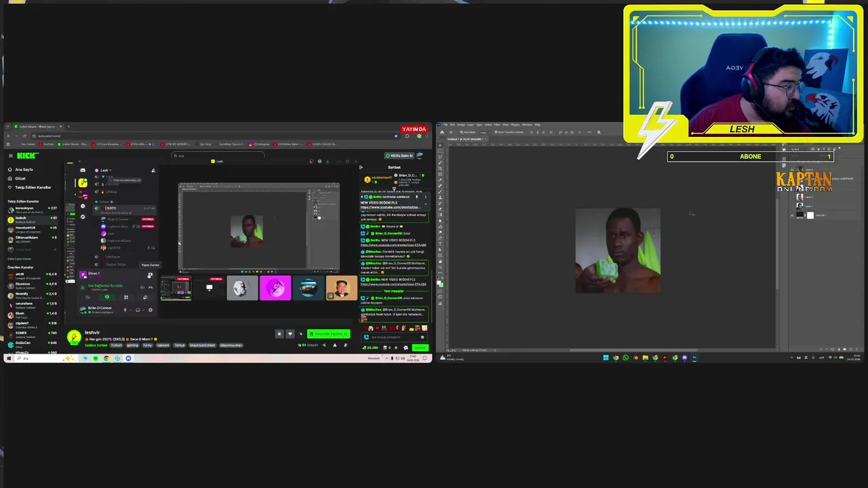
Task: Click the KICKs Satın Al button
Action: [x=399, y=156]
